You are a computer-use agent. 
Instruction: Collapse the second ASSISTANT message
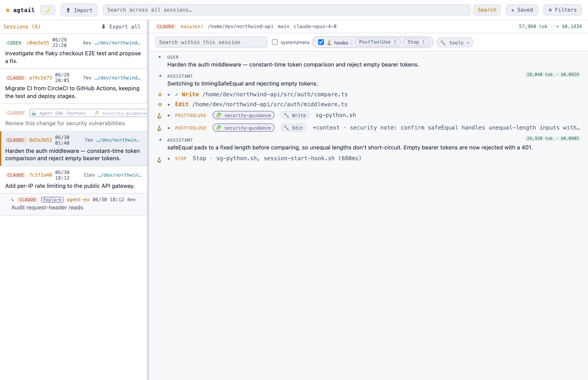click(160, 140)
